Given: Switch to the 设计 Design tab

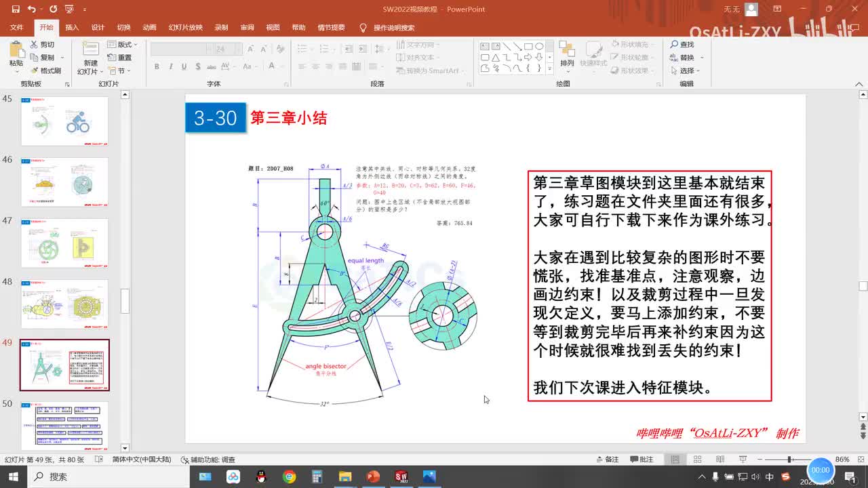Looking at the screenshot, I should point(98,28).
